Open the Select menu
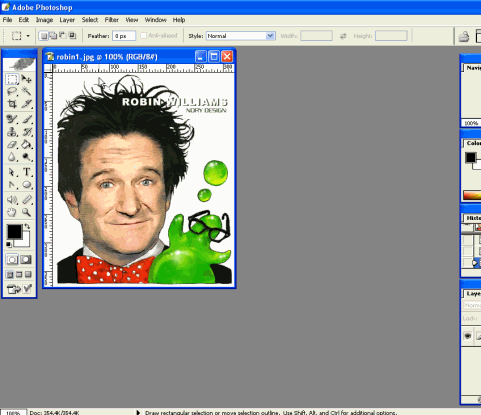481x415 pixels. coord(90,20)
